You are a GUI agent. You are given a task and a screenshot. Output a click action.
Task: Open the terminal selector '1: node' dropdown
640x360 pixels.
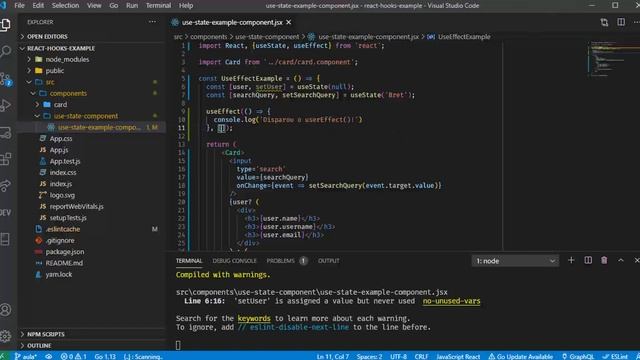515,260
